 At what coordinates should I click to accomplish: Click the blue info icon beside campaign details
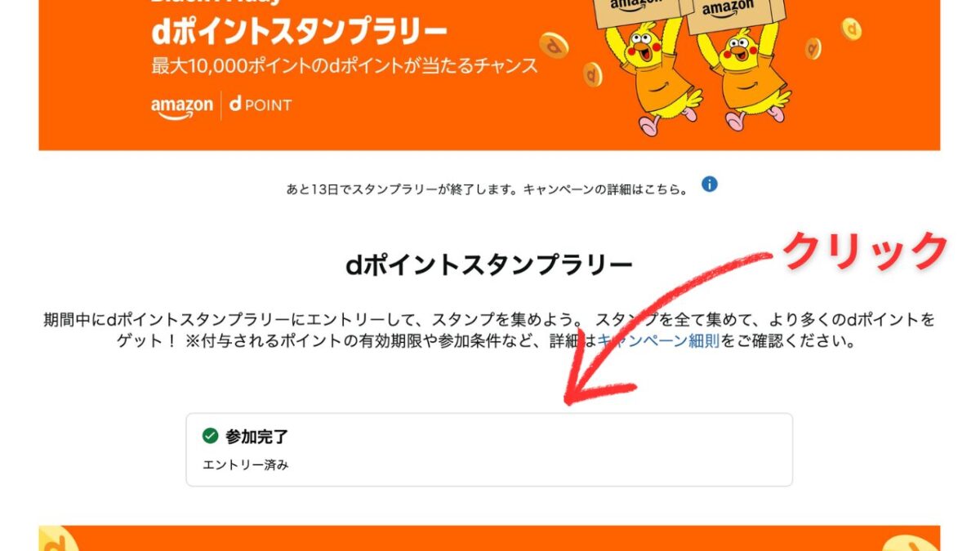[710, 184]
